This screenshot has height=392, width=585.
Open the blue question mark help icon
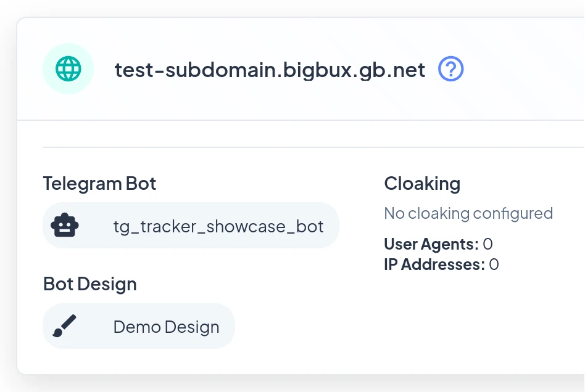450,69
